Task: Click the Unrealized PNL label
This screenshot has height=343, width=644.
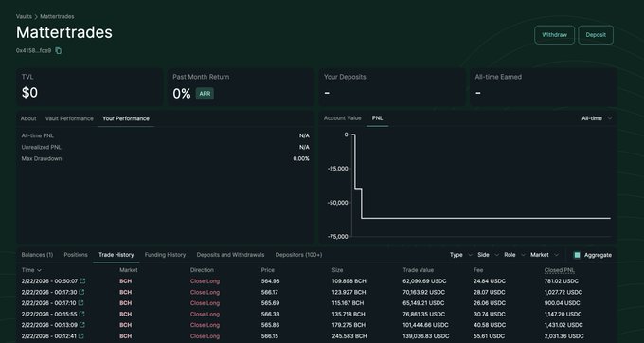Action: point(42,147)
